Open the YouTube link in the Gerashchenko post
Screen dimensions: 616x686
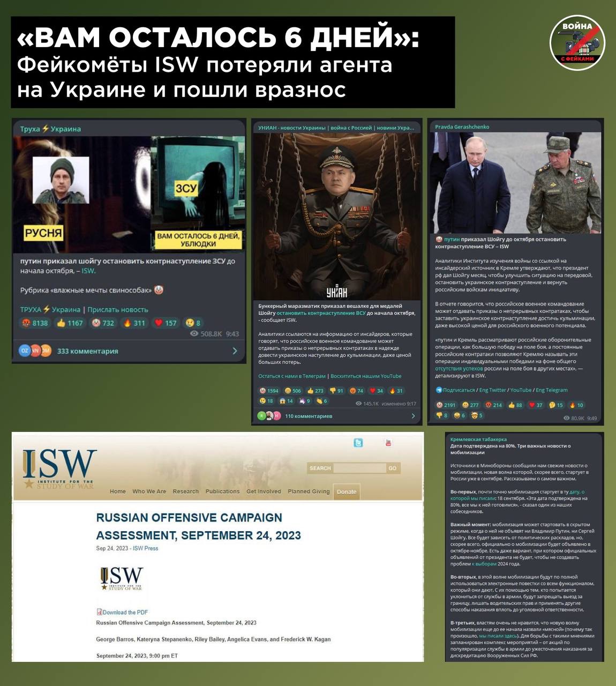pyautogui.click(x=521, y=390)
